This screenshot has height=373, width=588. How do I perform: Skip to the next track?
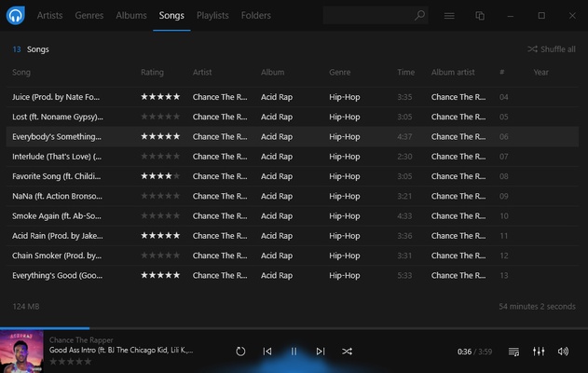tap(321, 352)
